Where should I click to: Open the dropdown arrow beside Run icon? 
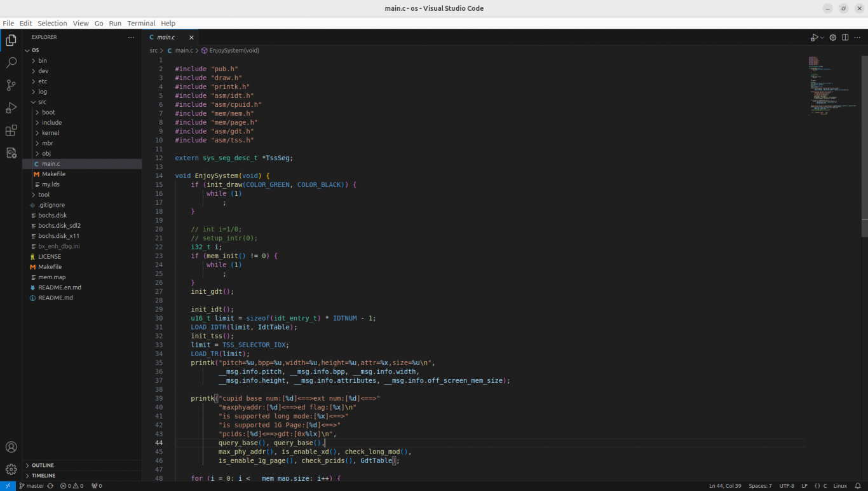tap(822, 38)
